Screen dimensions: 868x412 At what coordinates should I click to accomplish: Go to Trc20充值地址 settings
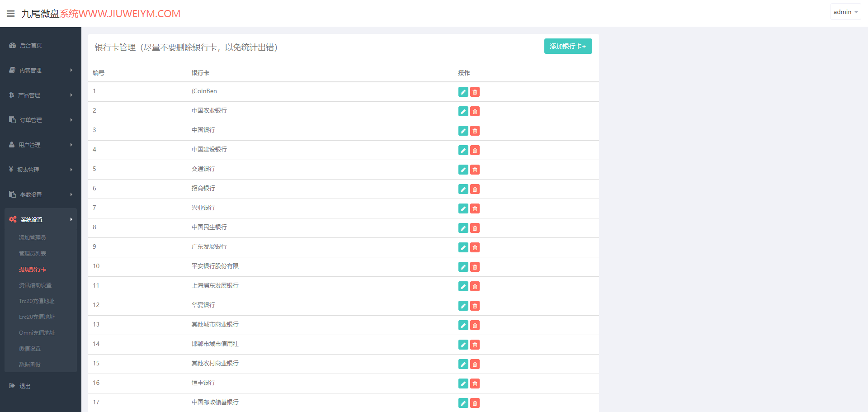[x=37, y=301]
